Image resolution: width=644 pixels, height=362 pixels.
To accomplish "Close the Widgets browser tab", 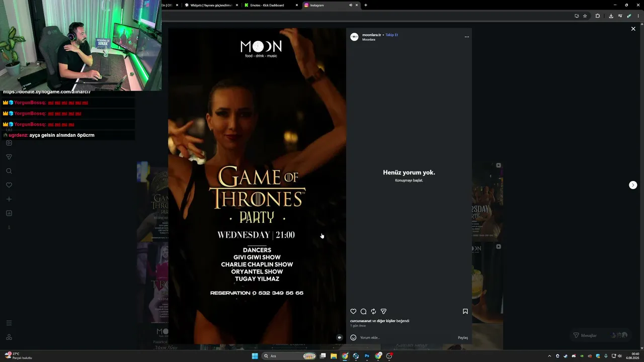I will pos(237,5).
